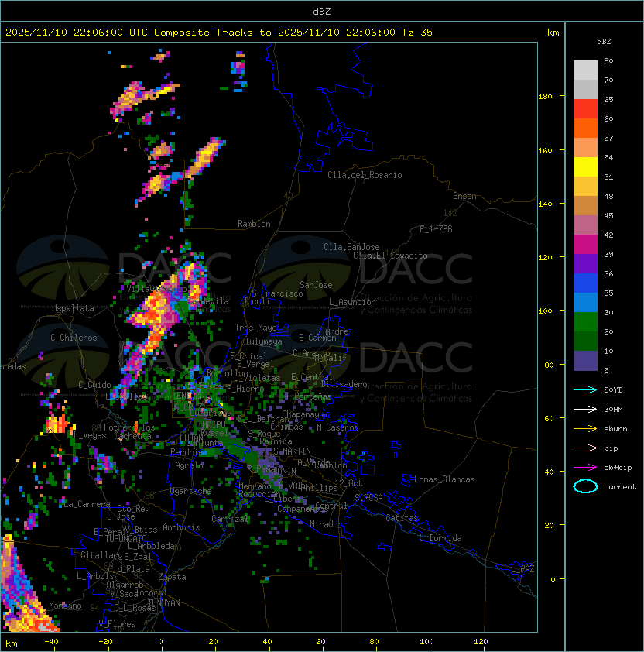Viewport: 644px width, 652px height.
Task: Click the La_Carrera map label
Action: 87,504
